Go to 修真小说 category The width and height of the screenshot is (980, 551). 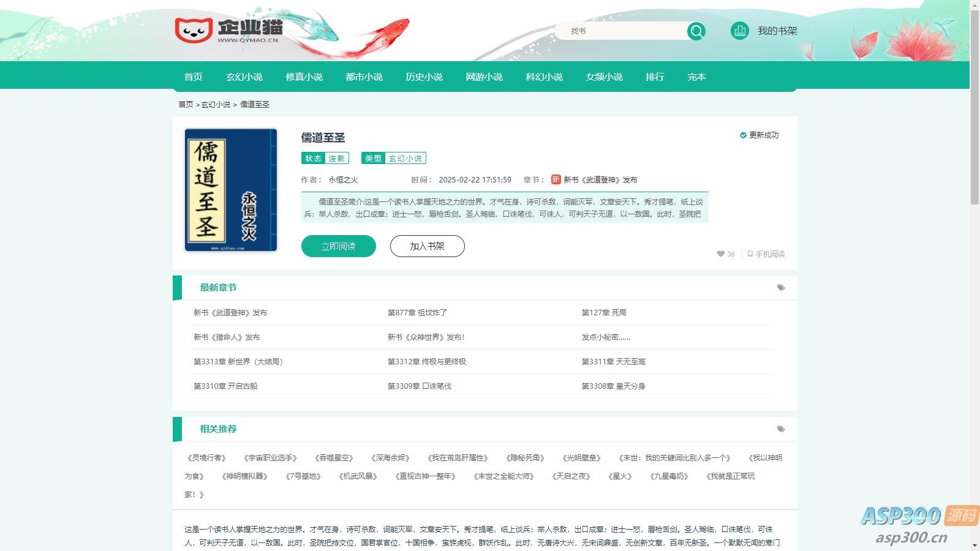pos(304,77)
